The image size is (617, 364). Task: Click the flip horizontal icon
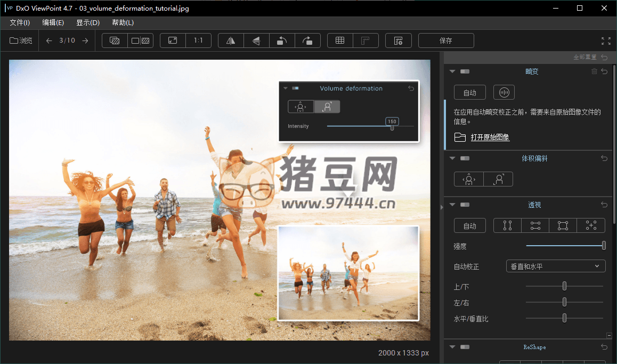(x=231, y=41)
